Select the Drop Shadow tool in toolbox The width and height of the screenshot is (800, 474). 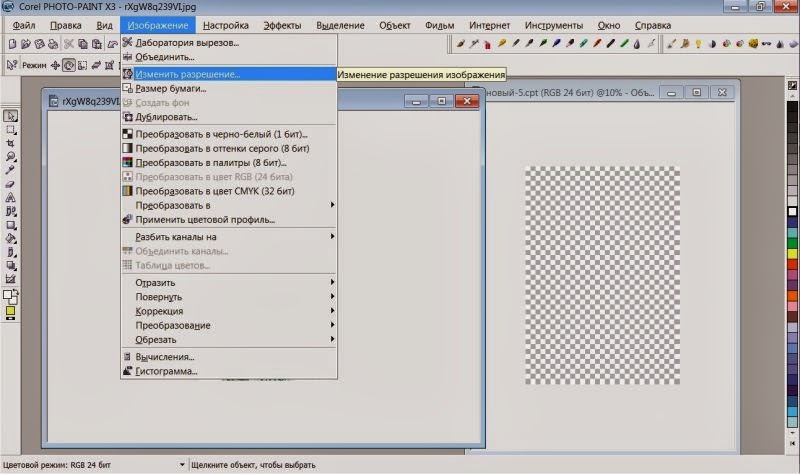(x=10, y=265)
